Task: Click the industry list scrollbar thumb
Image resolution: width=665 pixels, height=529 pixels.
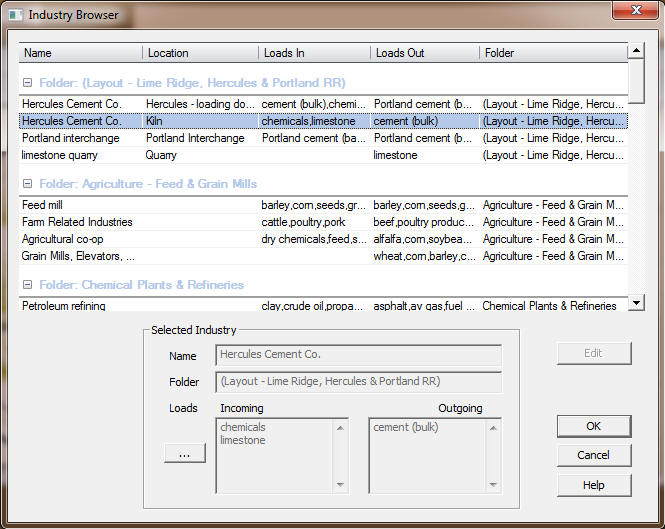Action: point(636,81)
